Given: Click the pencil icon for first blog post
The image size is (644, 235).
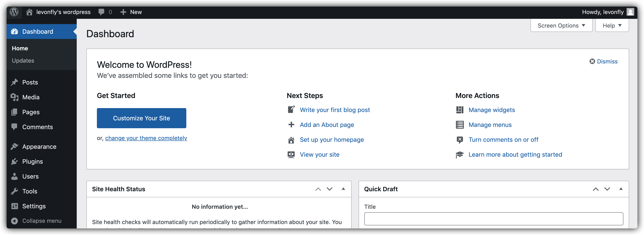Looking at the screenshot, I should click(291, 110).
